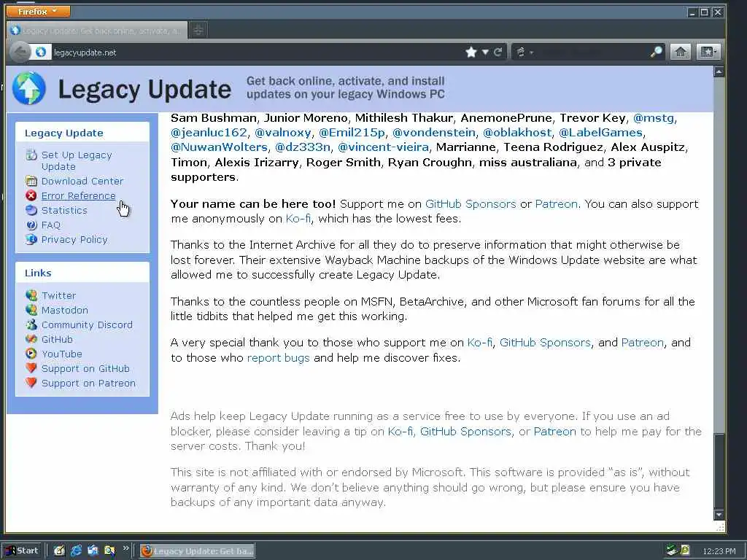The height and width of the screenshot is (560, 747).
Task: Open a new tab with plus button
Action: coord(198,31)
